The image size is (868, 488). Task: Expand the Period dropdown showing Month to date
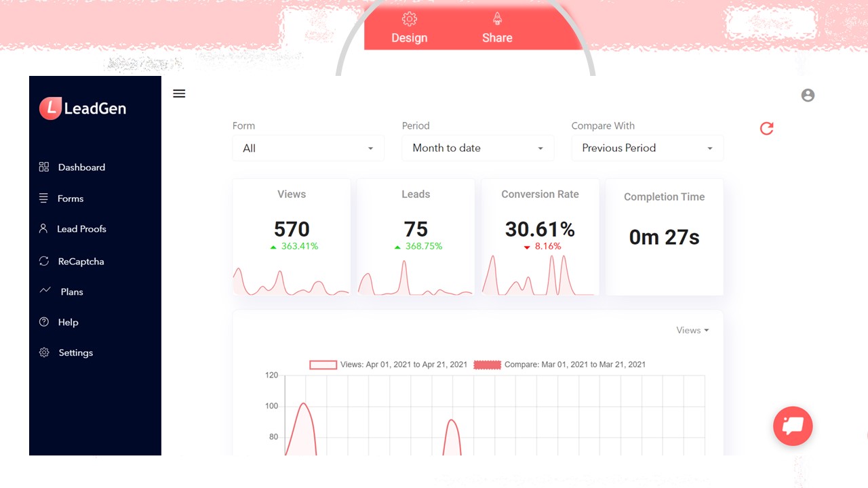(477, 148)
